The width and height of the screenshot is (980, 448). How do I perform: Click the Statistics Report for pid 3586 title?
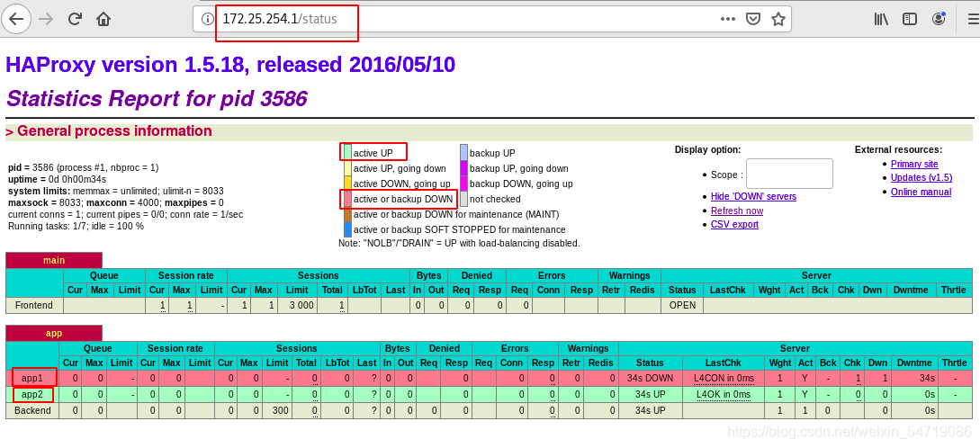point(157,98)
